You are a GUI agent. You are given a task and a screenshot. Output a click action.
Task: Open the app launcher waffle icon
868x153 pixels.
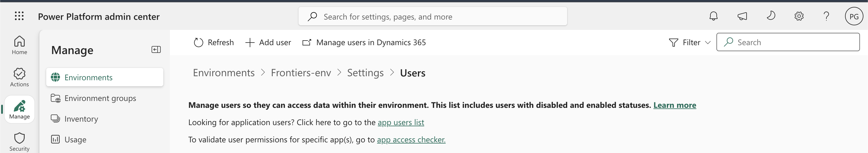tap(19, 16)
